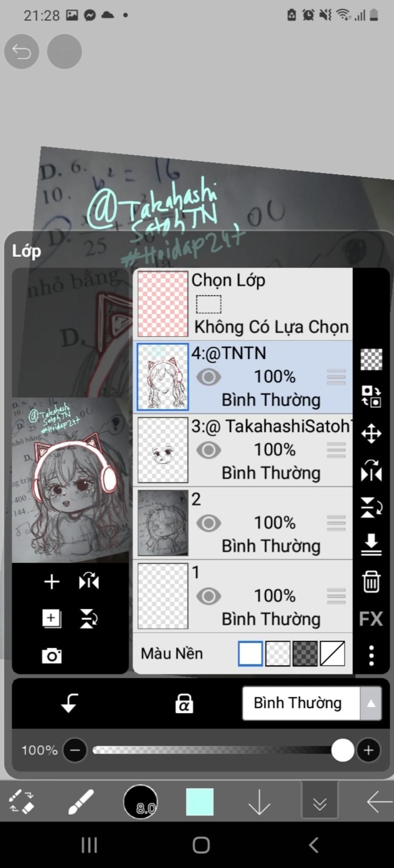The height and width of the screenshot is (868, 394).
Task: Choose white background color for Màu Nền
Action: (250, 654)
